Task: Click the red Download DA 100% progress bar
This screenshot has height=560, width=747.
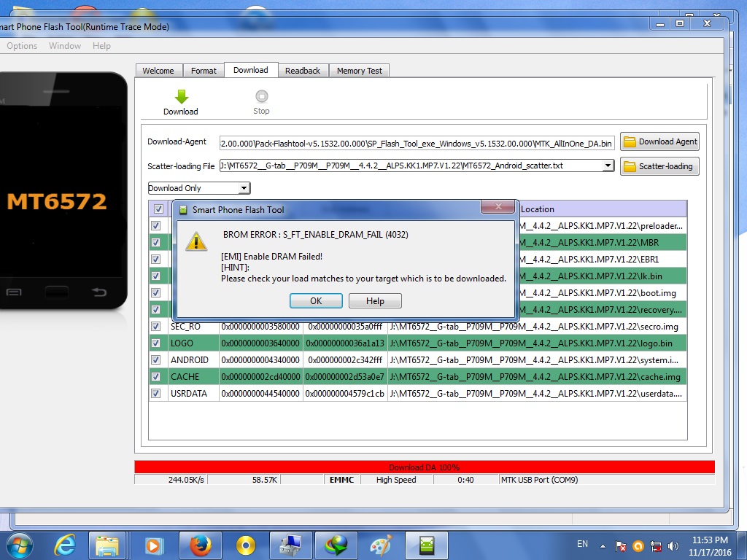Action: click(x=425, y=467)
